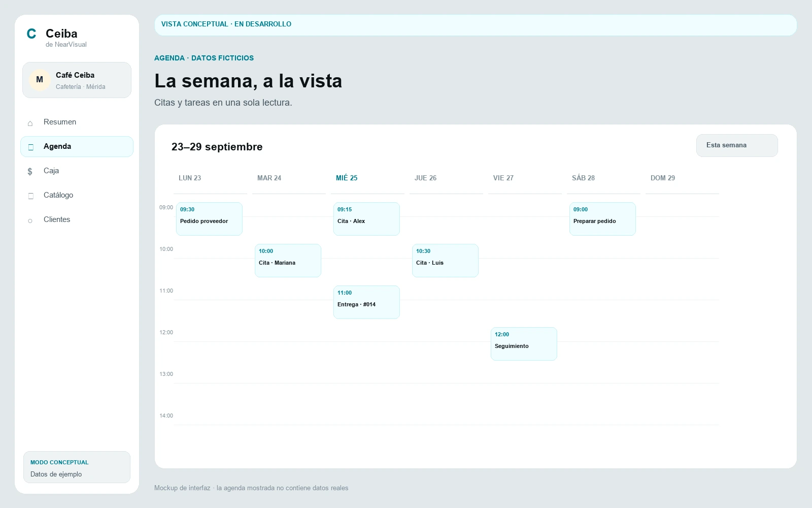Click the home icon beside Resumen

[x=30, y=123]
